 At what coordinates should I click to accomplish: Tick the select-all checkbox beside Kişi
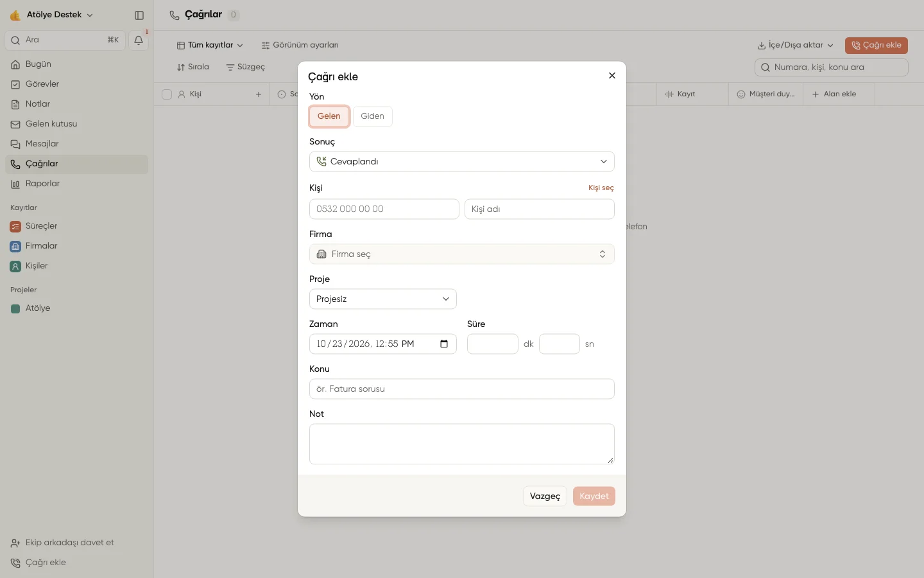point(167,94)
